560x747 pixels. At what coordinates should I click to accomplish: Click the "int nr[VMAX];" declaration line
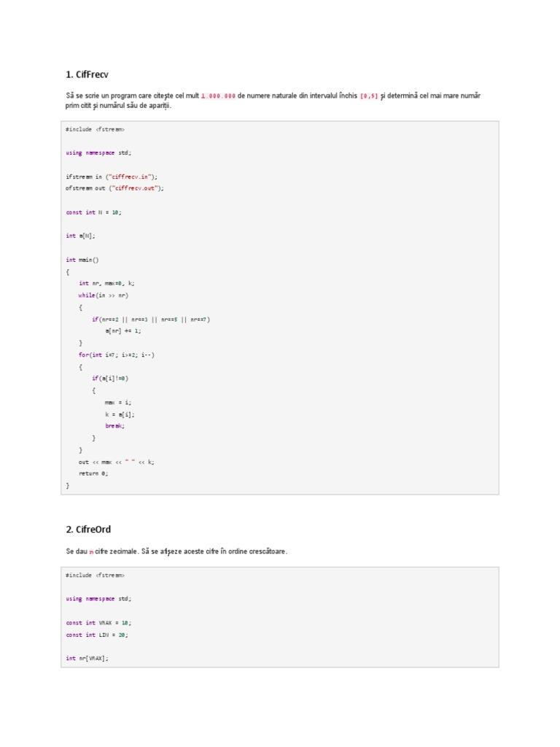87,659
